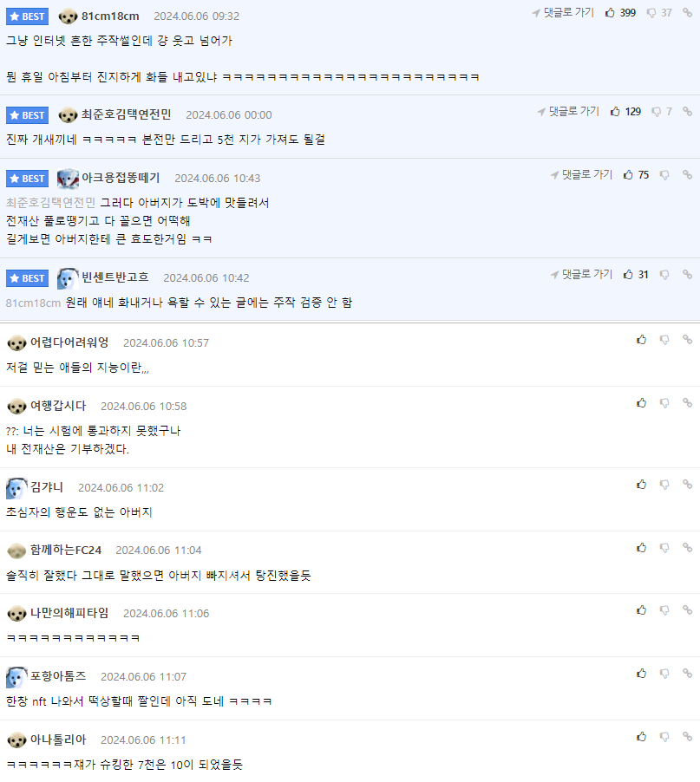Go to 81cm18cm's comment via 댓글로 가기
This screenshot has width=700, height=782.
(563, 12)
